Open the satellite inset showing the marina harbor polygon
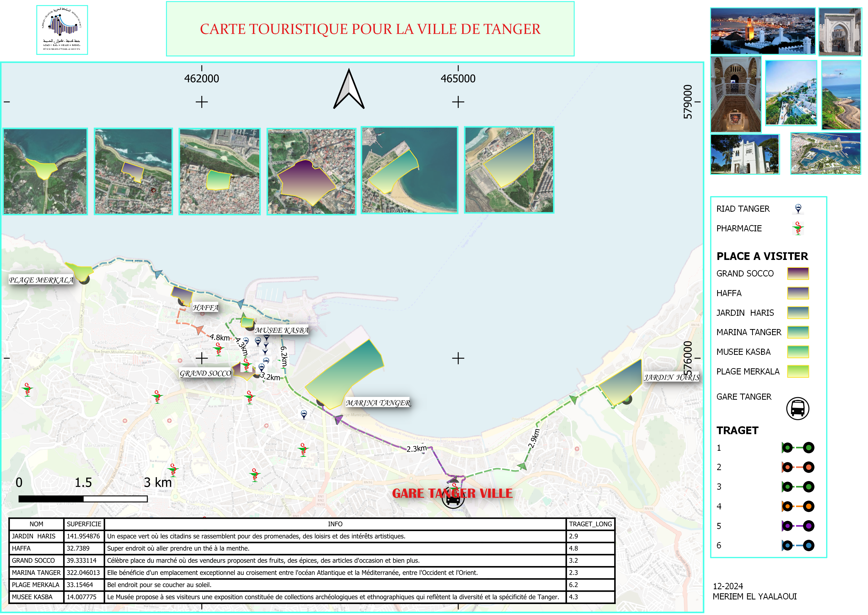 pyautogui.click(x=410, y=170)
